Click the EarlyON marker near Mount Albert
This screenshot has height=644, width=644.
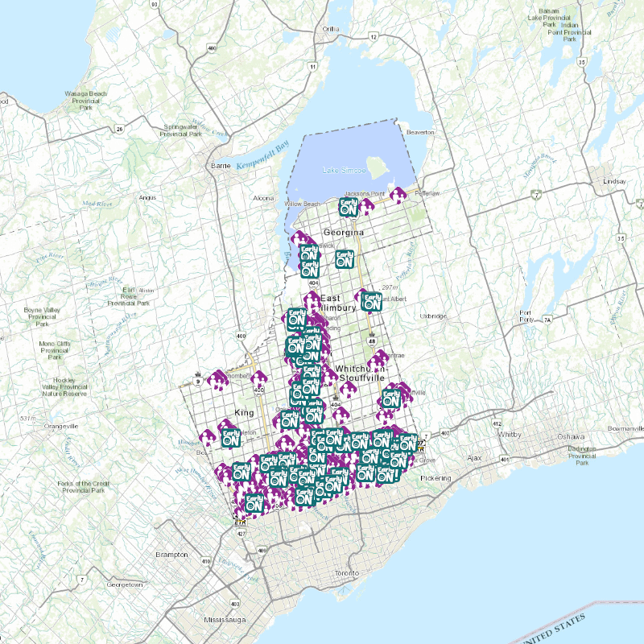coord(372,302)
